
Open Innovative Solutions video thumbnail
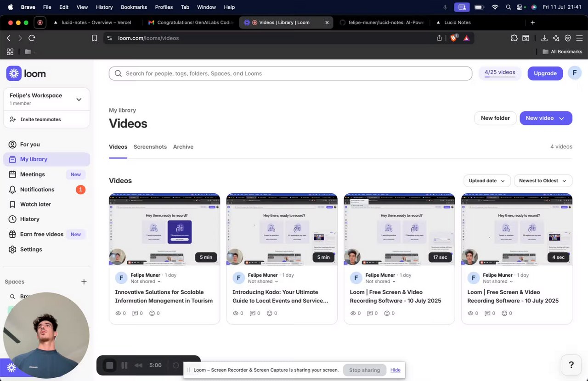pyautogui.click(x=164, y=229)
